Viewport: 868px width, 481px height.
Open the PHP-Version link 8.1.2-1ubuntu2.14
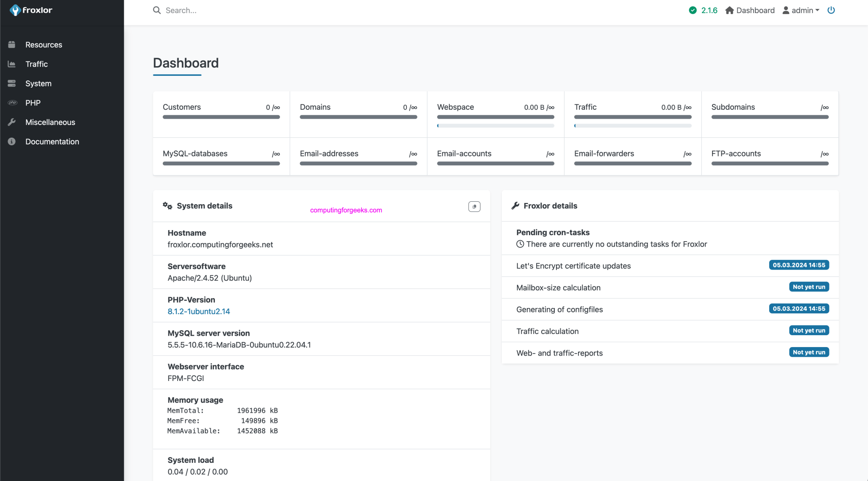click(199, 311)
